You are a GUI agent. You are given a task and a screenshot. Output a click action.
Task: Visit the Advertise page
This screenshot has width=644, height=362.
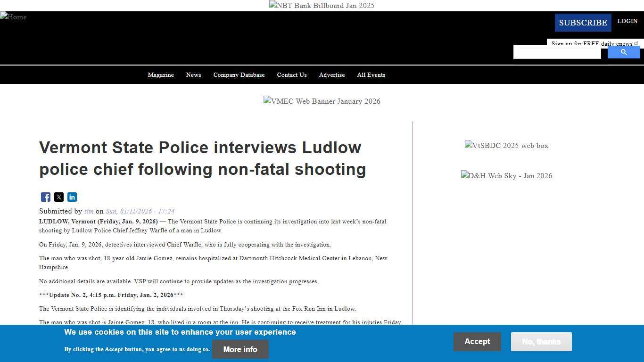331,74
